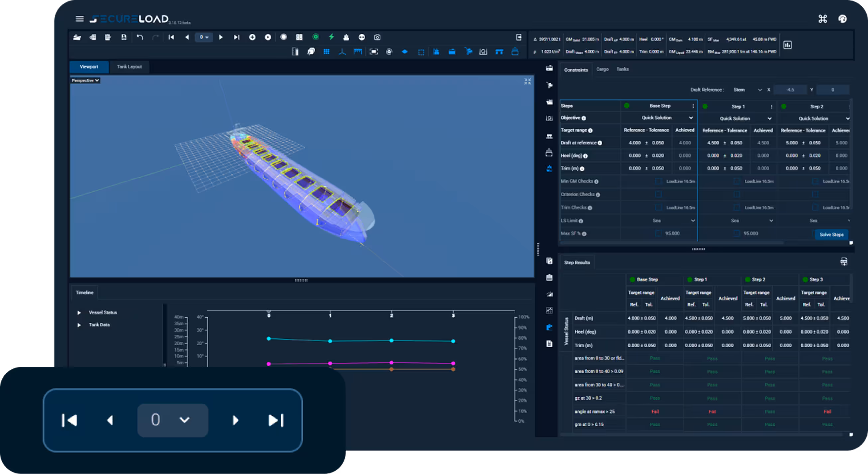Open the Cargo tab
Image resolution: width=868 pixels, height=474 pixels.
point(602,69)
